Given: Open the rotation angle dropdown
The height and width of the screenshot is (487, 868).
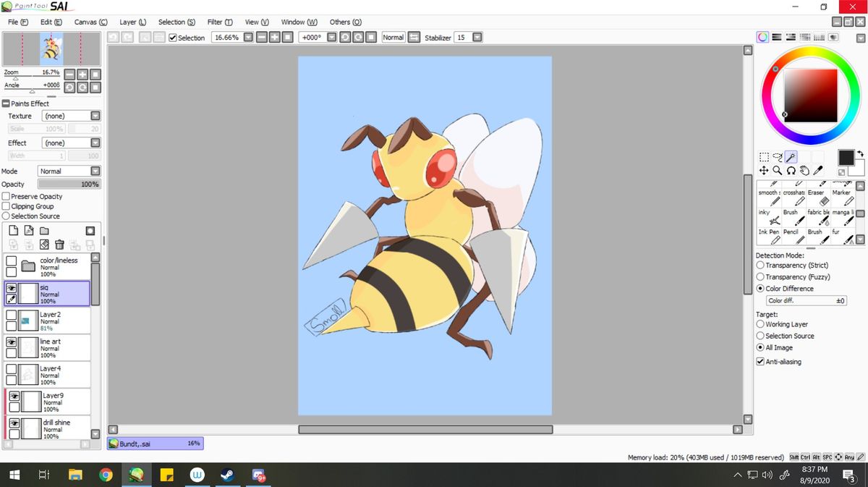Looking at the screenshot, I should [x=331, y=37].
